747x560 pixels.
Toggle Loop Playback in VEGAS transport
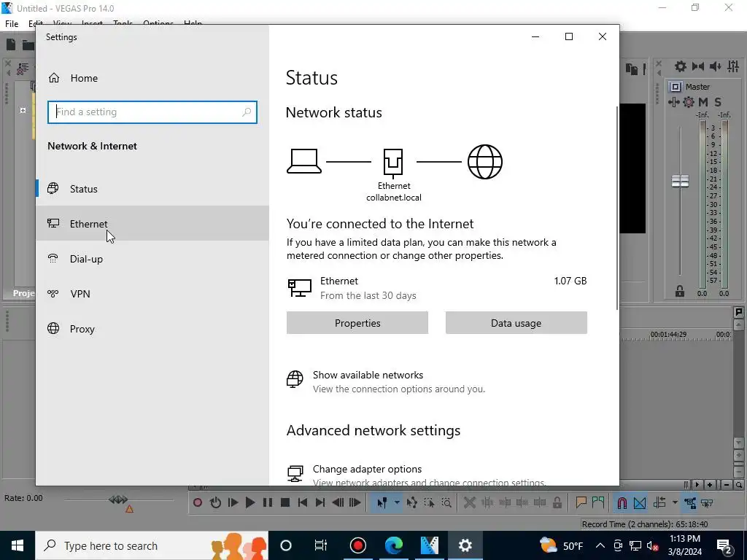tap(215, 502)
